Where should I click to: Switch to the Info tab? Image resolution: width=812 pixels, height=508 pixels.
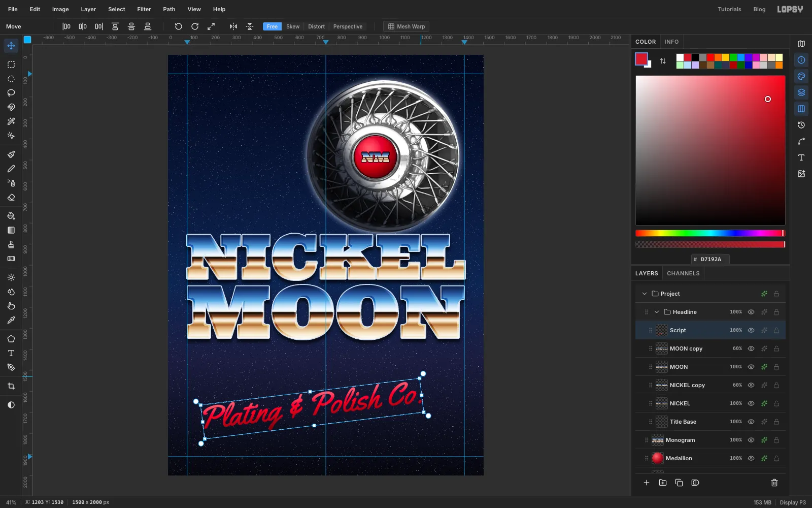pyautogui.click(x=671, y=42)
